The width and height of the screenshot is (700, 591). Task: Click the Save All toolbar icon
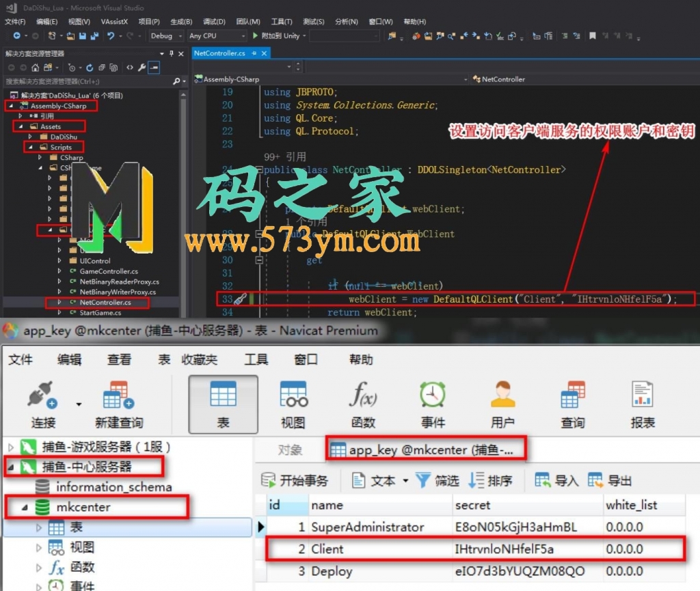point(94,36)
